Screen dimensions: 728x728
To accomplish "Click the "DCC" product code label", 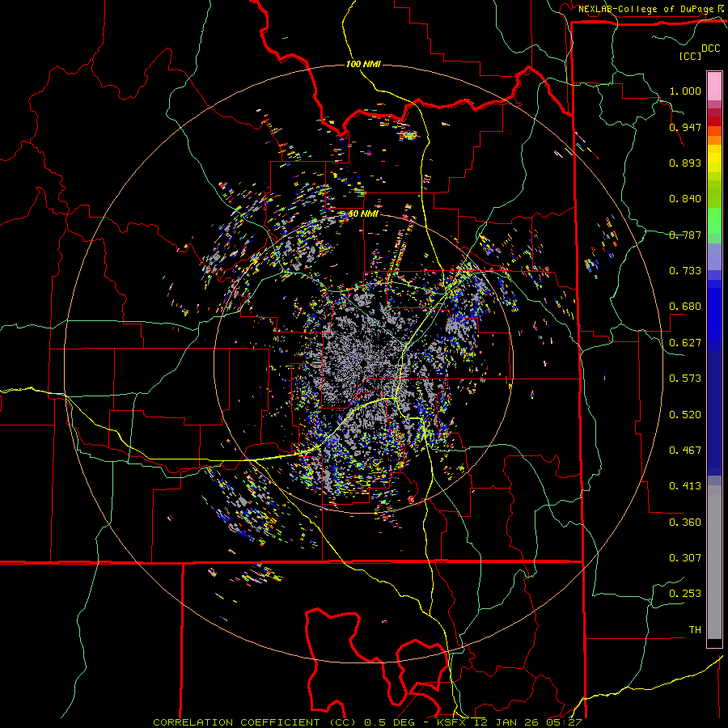I will click(710, 49).
